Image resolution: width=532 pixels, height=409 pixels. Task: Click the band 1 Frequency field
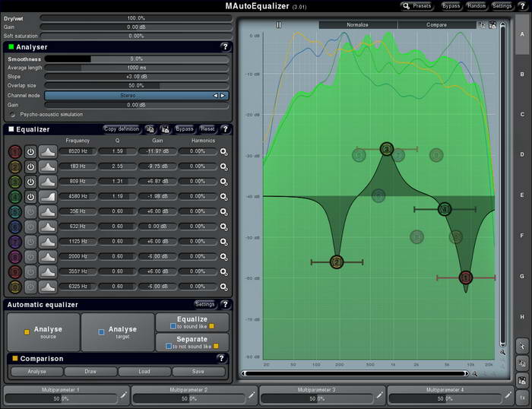tap(78, 151)
